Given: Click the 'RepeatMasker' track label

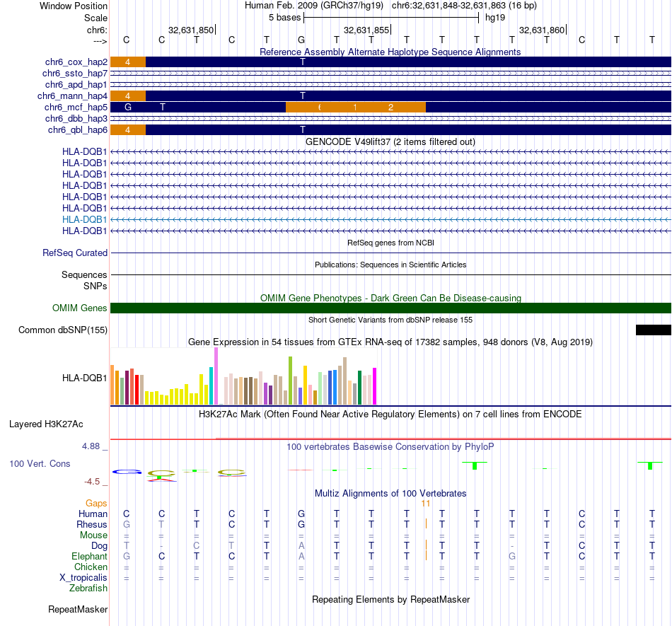Looking at the screenshot, I should [78, 609].
